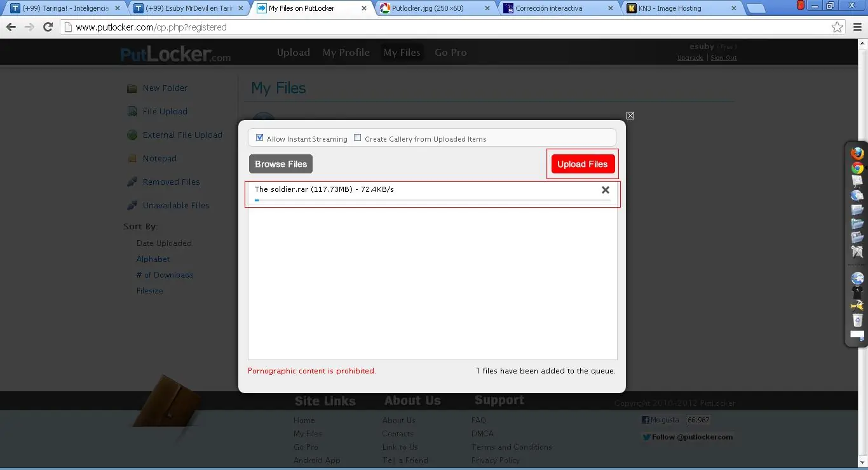Click the Facebook Me gusta button
The width and height of the screenshot is (868, 470).
tap(661, 420)
